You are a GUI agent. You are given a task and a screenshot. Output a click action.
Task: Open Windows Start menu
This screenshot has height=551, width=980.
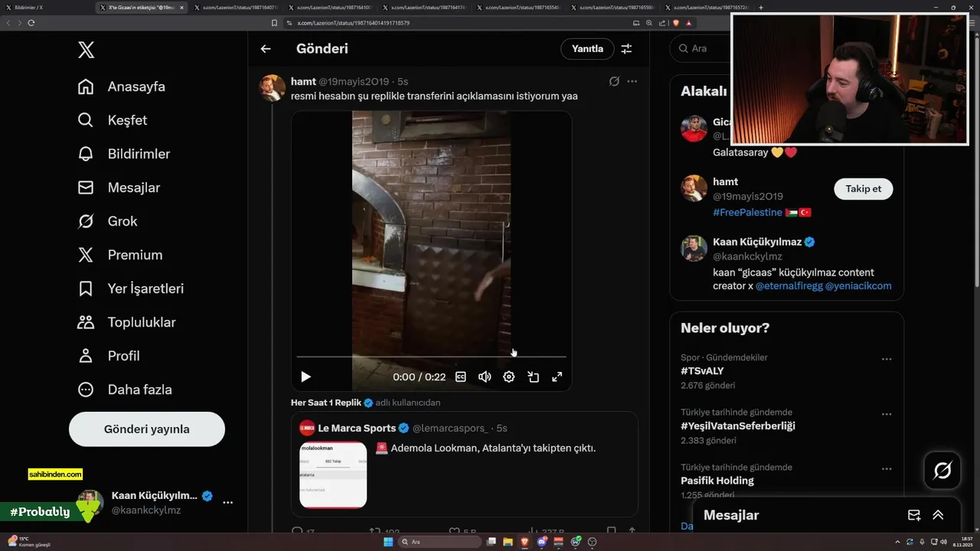pos(388,542)
